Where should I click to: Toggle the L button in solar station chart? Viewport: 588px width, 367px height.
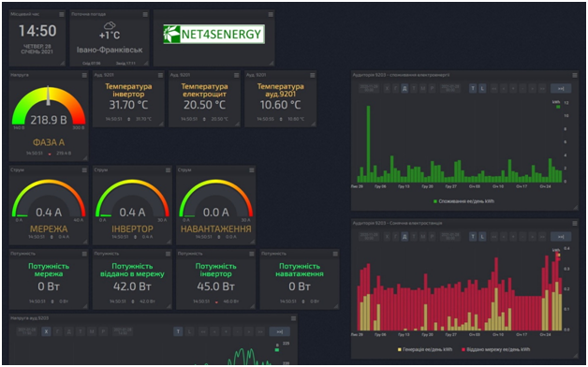482,237
